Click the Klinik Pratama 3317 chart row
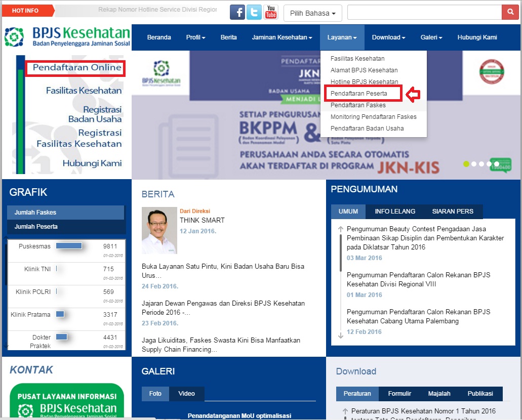522x420 pixels. (67, 319)
